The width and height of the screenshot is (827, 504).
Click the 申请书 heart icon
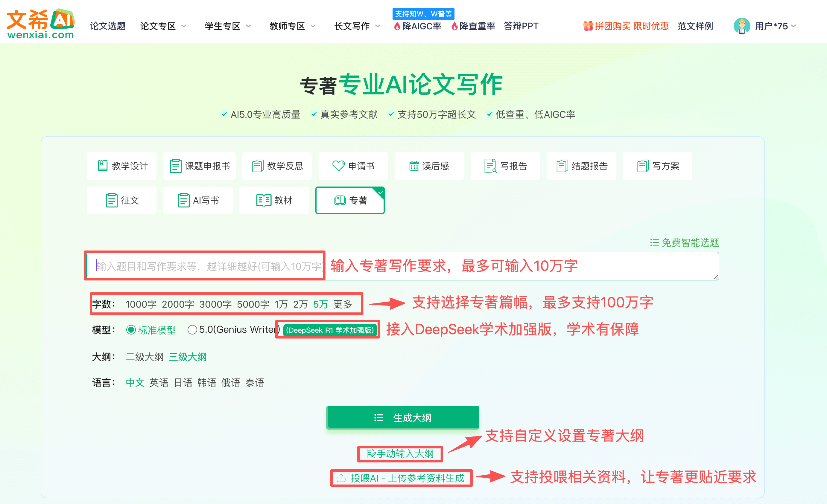pos(338,166)
